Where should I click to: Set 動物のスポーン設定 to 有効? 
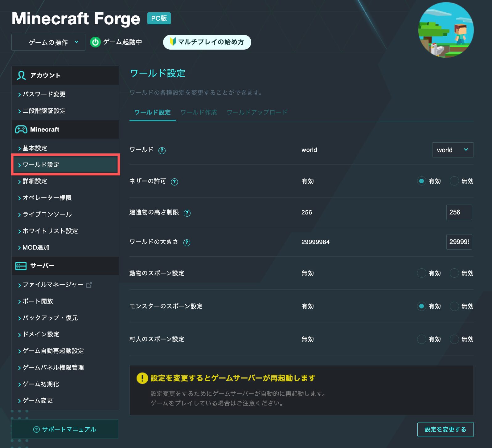(421, 273)
